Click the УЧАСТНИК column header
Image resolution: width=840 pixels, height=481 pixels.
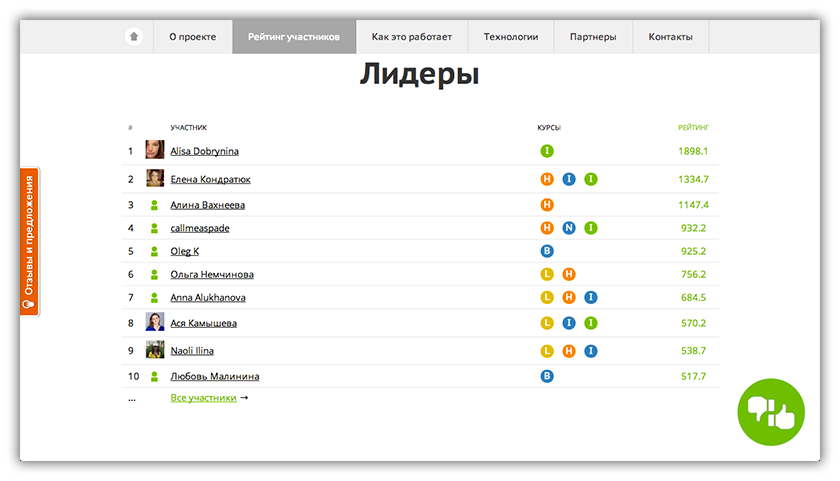189,127
